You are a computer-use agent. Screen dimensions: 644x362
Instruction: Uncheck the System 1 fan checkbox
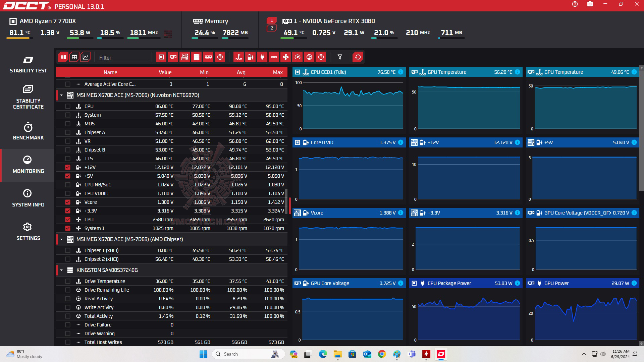[68, 228]
